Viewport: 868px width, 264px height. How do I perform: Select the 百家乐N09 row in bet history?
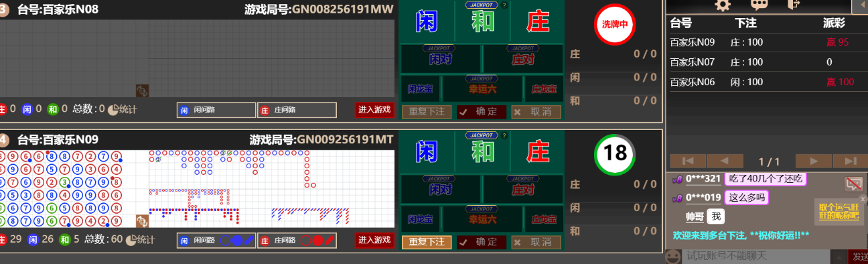coord(768,42)
